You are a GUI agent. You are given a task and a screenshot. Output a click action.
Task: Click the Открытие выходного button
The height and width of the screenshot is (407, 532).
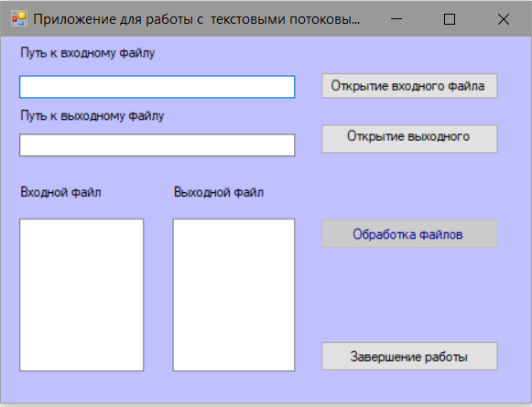pyautogui.click(x=409, y=139)
